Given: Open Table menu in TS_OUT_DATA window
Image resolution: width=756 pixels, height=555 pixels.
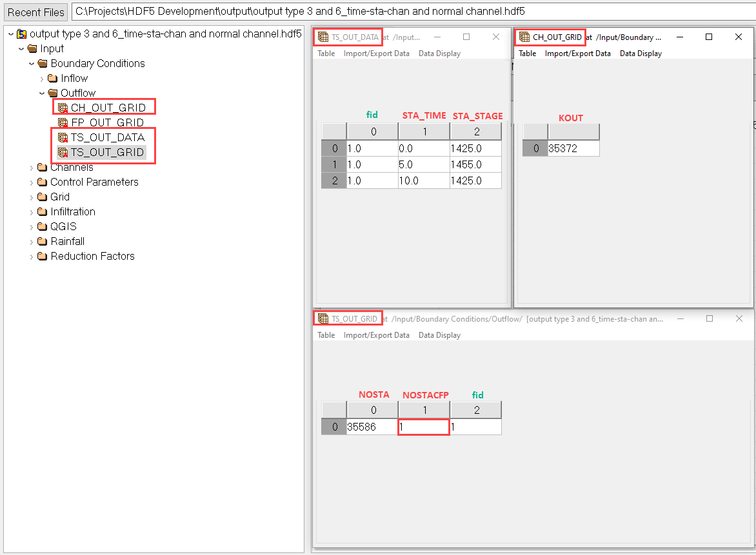Looking at the screenshot, I should (x=326, y=54).
